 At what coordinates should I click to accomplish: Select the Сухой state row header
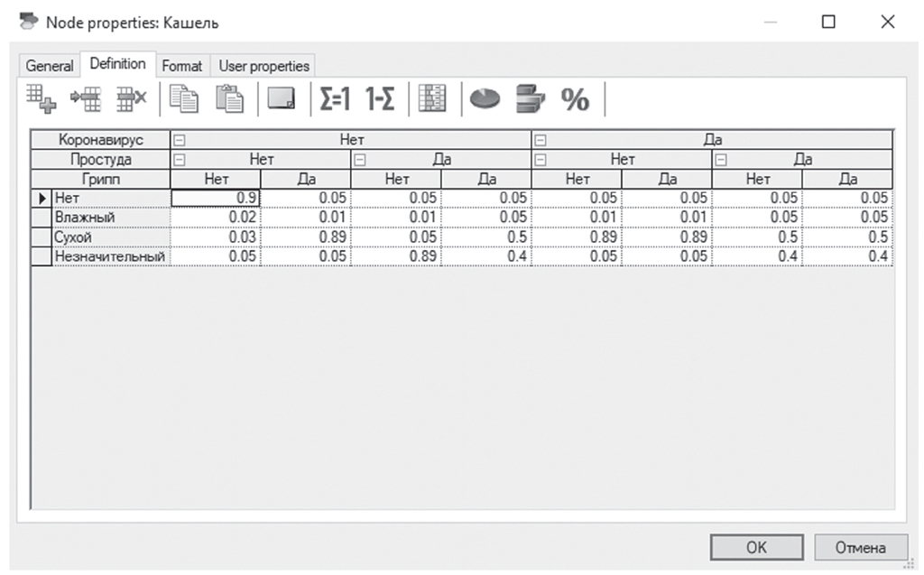(x=108, y=236)
